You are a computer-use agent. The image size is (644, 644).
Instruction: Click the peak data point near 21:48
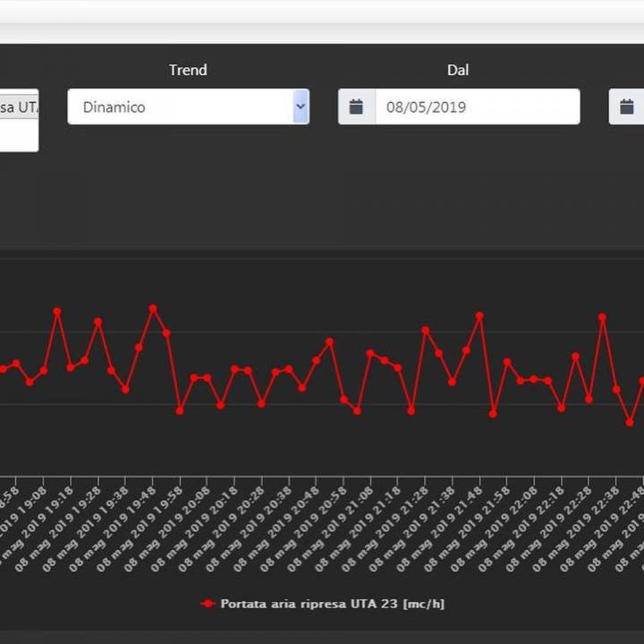479,316
